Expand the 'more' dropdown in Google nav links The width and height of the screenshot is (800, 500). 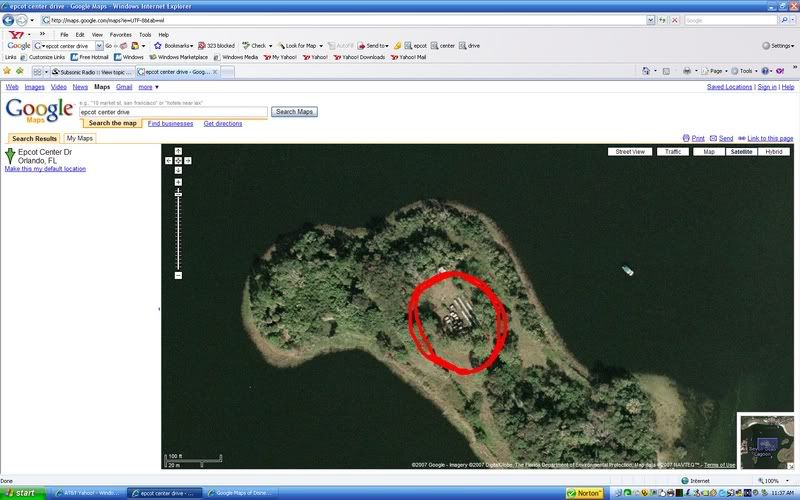[x=148, y=87]
